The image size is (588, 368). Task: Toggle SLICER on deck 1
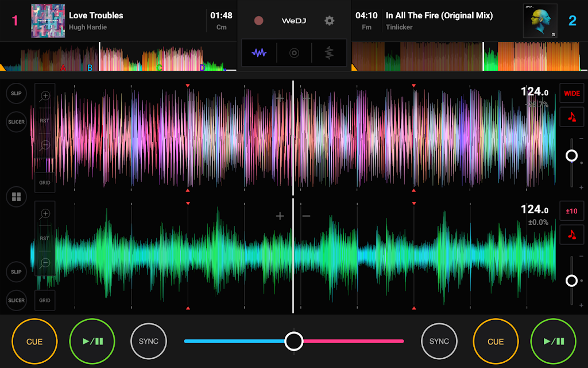click(16, 122)
